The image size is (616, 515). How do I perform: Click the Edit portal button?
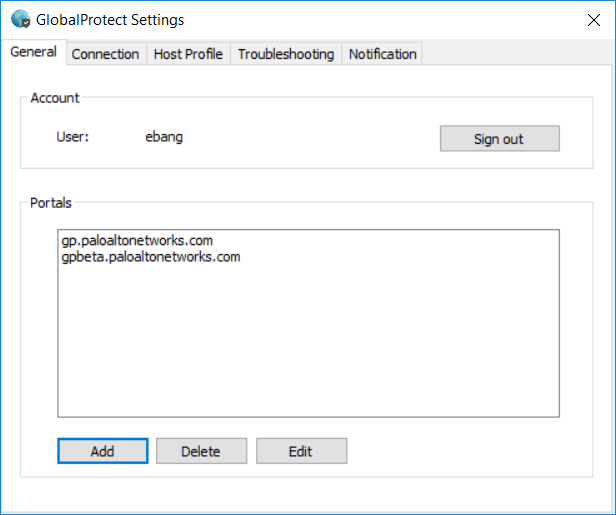tap(301, 451)
